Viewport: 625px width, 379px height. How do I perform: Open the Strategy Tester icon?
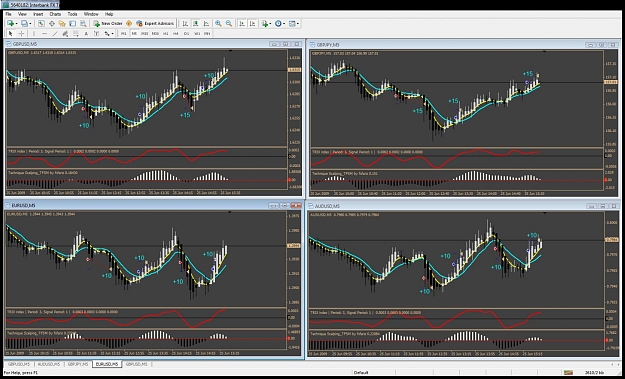(83, 24)
